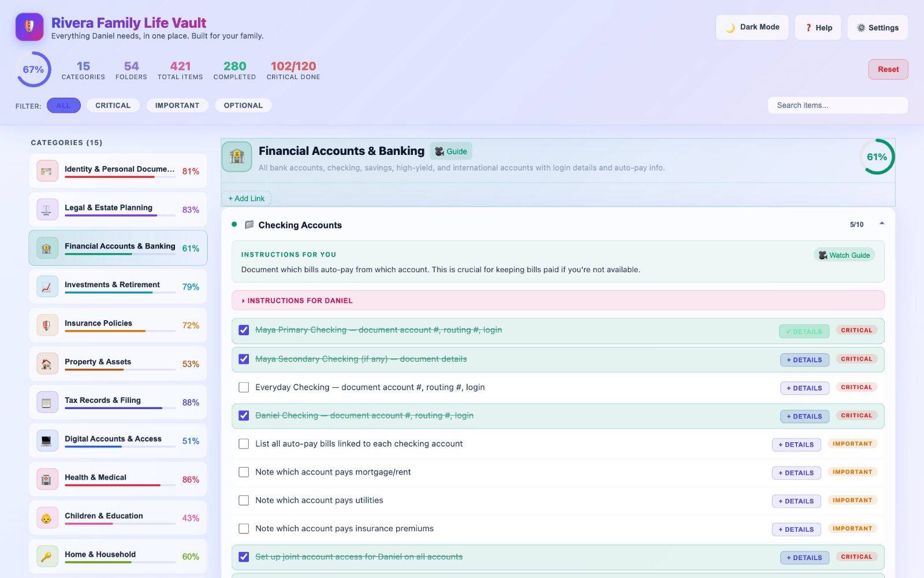Click the 67% overall progress ring
The height and width of the screenshot is (578, 924).
point(33,69)
